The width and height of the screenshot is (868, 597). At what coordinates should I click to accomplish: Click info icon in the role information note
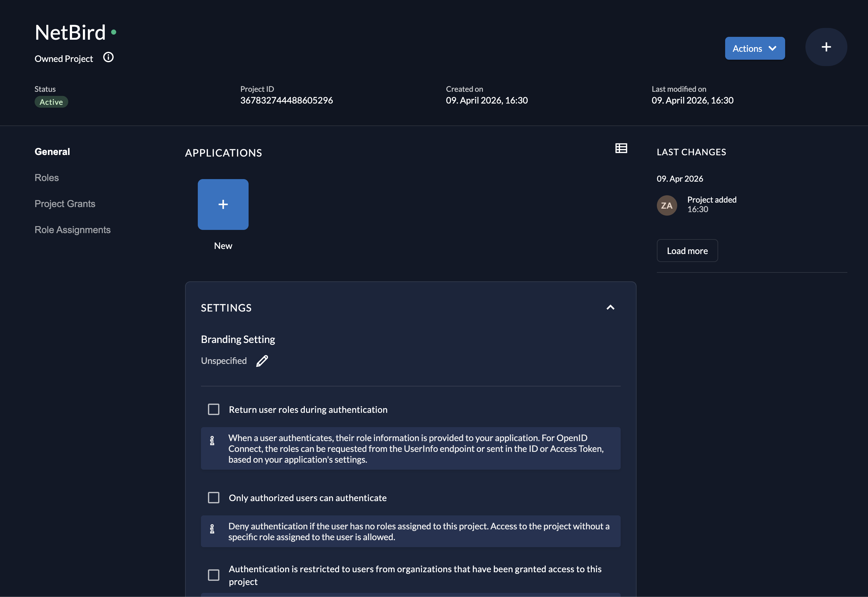pos(212,441)
